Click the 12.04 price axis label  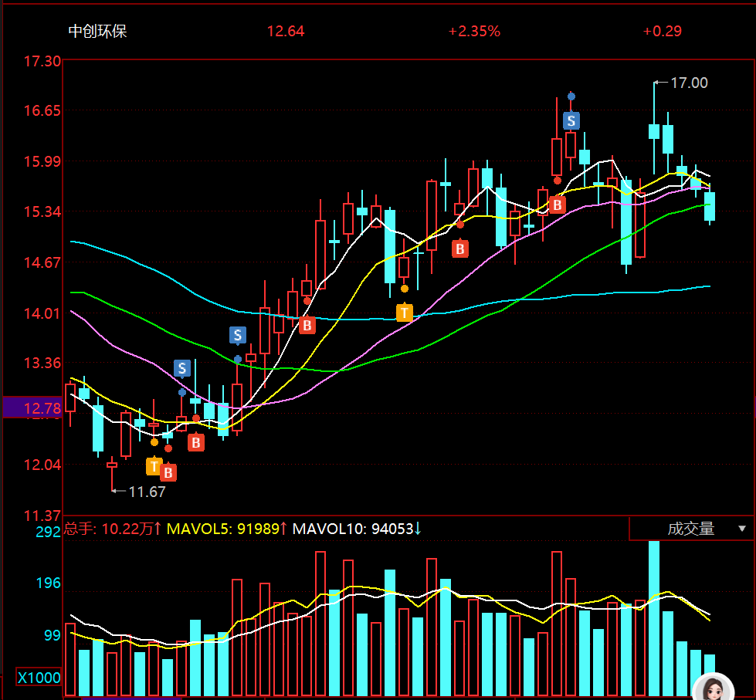pyautogui.click(x=42, y=465)
